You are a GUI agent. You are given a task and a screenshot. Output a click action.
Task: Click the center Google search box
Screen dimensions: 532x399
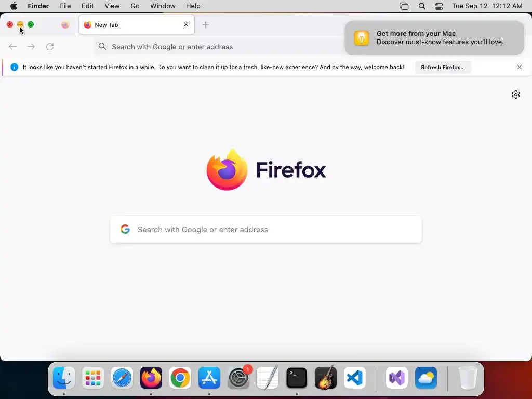pos(266,229)
